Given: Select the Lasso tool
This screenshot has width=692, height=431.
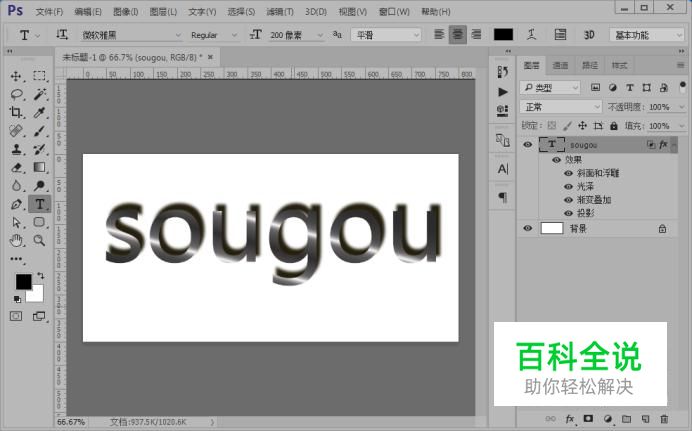Looking at the screenshot, I should [16, 94].
